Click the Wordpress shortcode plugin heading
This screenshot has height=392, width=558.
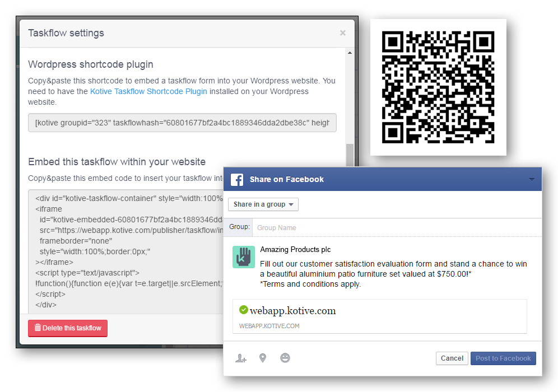(91, 64)
